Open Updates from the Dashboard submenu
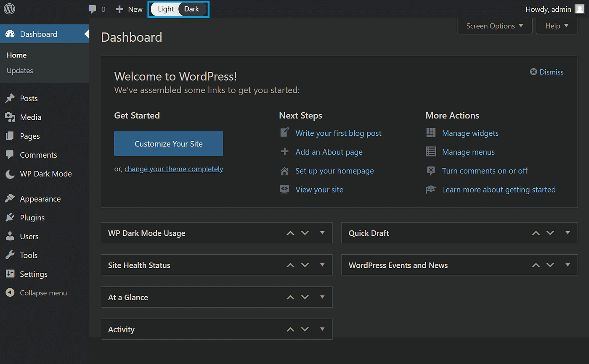 [19, 70]
